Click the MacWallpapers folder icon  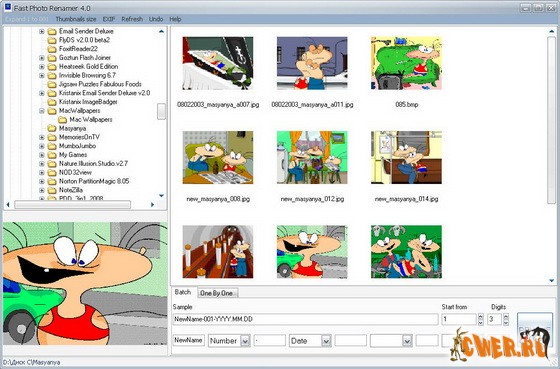[52, 111]
